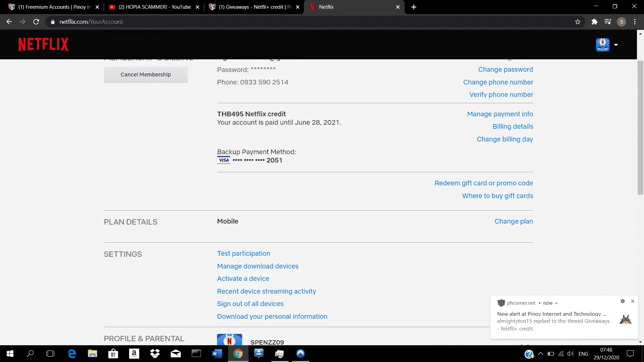Viewport: 644px width, 362px height.
Task: Switch to the Freemium Accounts tab
Action: 54,7
